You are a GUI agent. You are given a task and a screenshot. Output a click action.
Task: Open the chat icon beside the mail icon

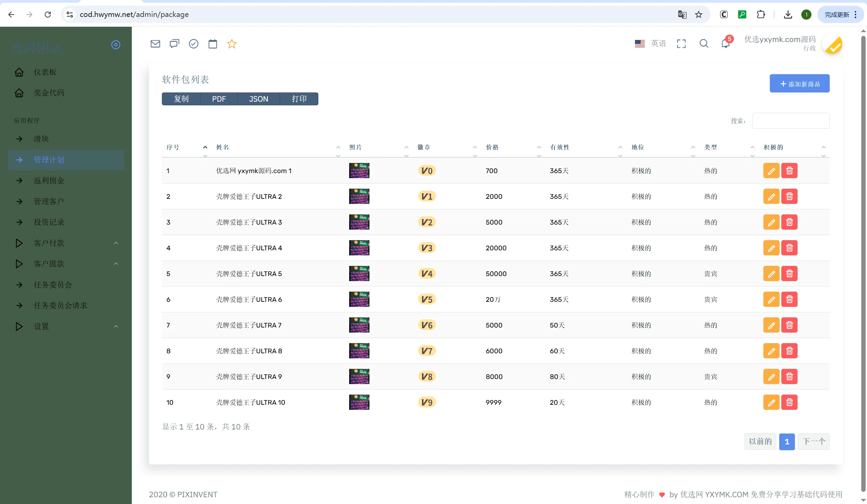174,44
